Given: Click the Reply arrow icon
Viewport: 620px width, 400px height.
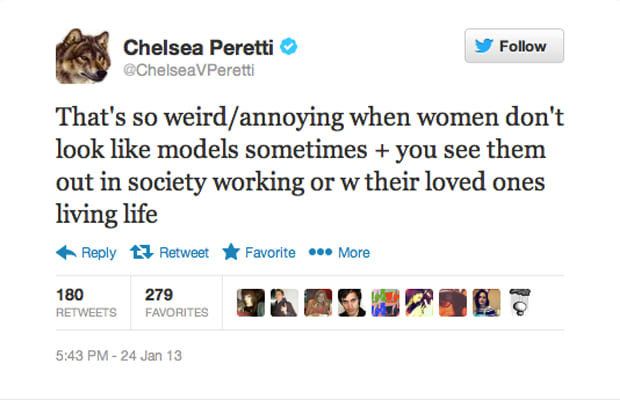Looking at the screenshot, I should click(66, 252).
